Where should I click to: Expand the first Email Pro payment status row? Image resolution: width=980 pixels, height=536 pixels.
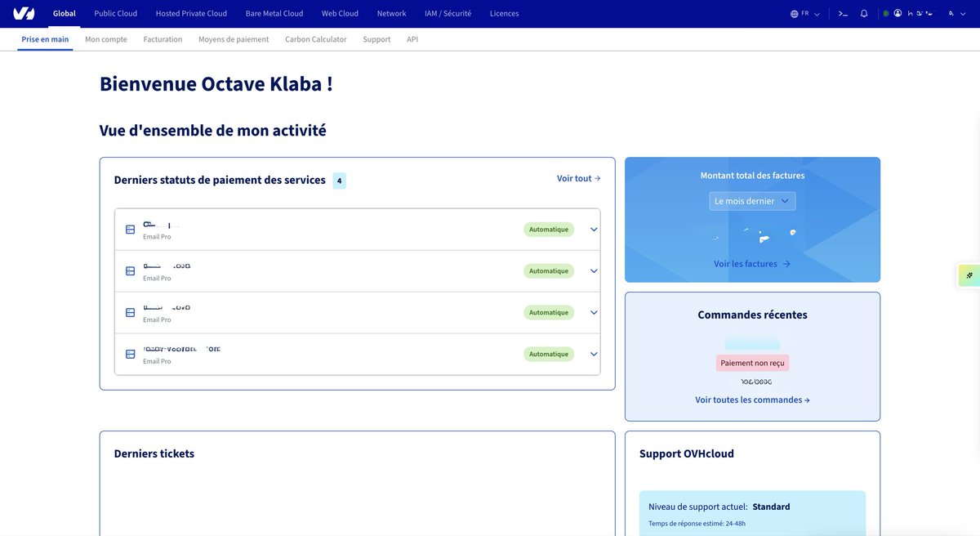[x=594, y=229]
